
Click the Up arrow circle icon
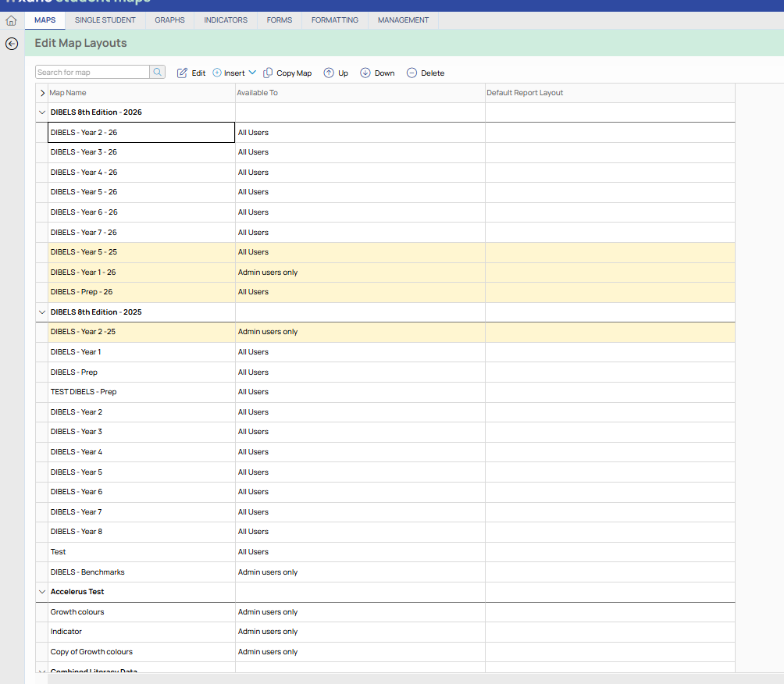click(x=329, y=73)
